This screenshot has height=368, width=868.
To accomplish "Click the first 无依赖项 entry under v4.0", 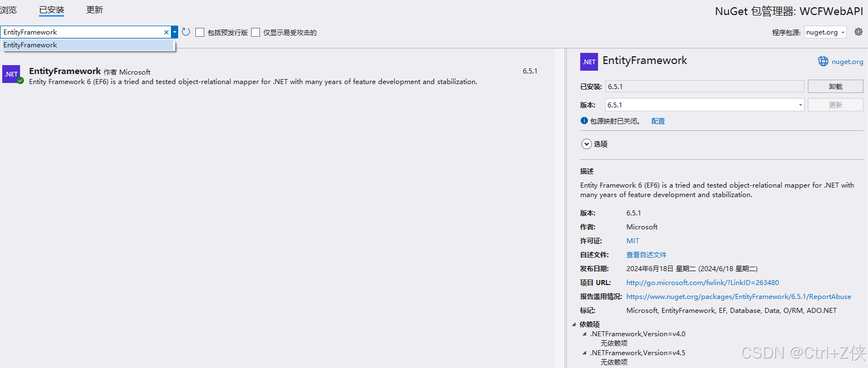I will [x=614, y=344].
